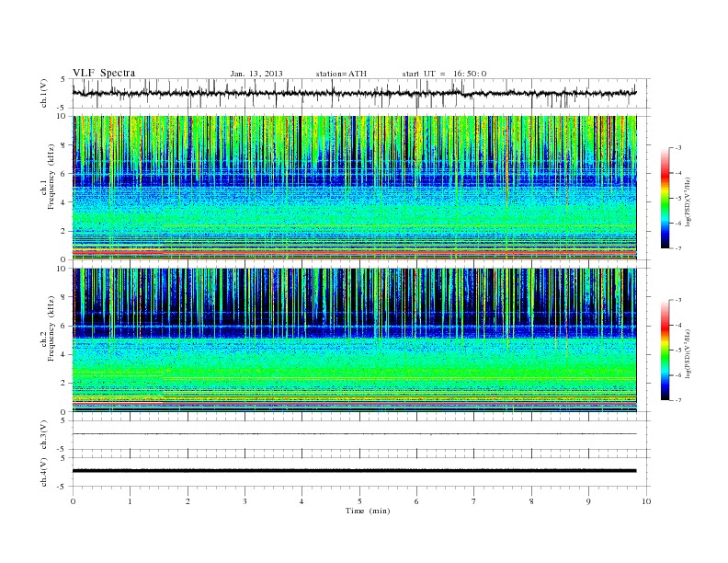
Task: Click the "2" minute tick label on time axis
Action: click(x=188, y=501)
